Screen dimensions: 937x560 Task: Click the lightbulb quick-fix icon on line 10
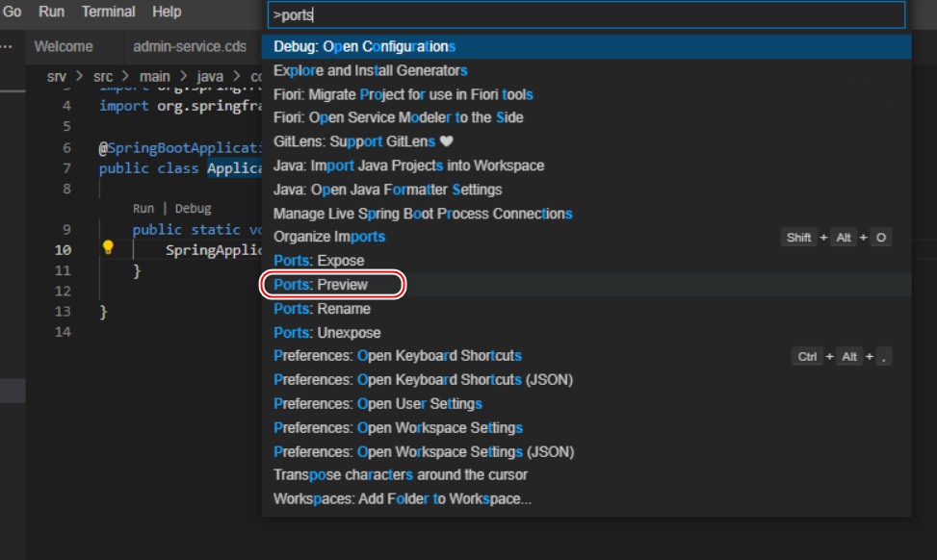click(x=108, y=247)
